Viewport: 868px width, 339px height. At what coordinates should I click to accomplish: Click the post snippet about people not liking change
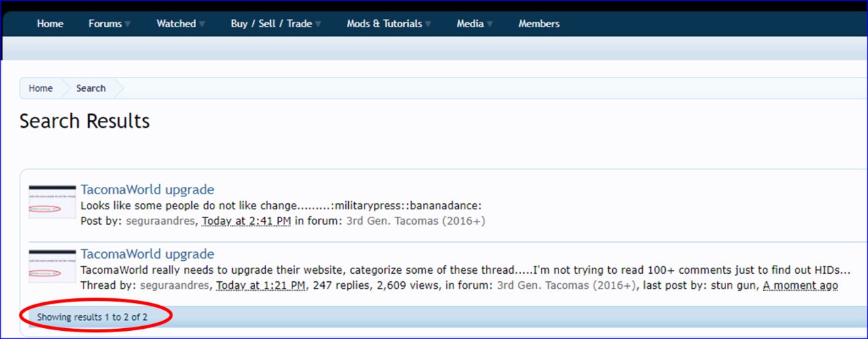281,206
